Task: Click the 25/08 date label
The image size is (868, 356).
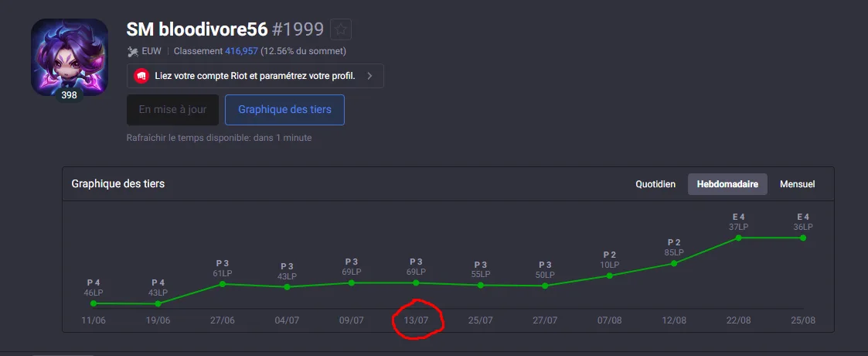Action: point(803,321)
